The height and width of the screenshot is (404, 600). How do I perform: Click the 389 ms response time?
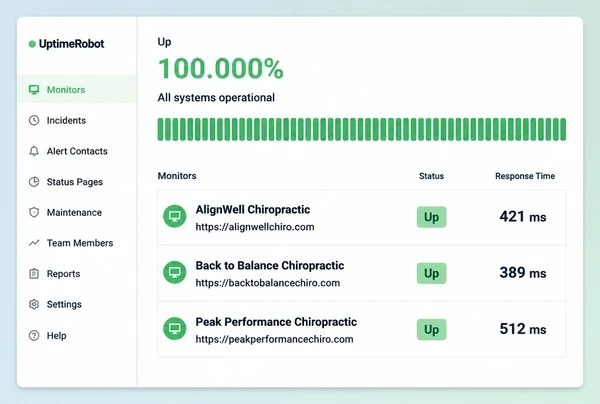click(523, 273)
